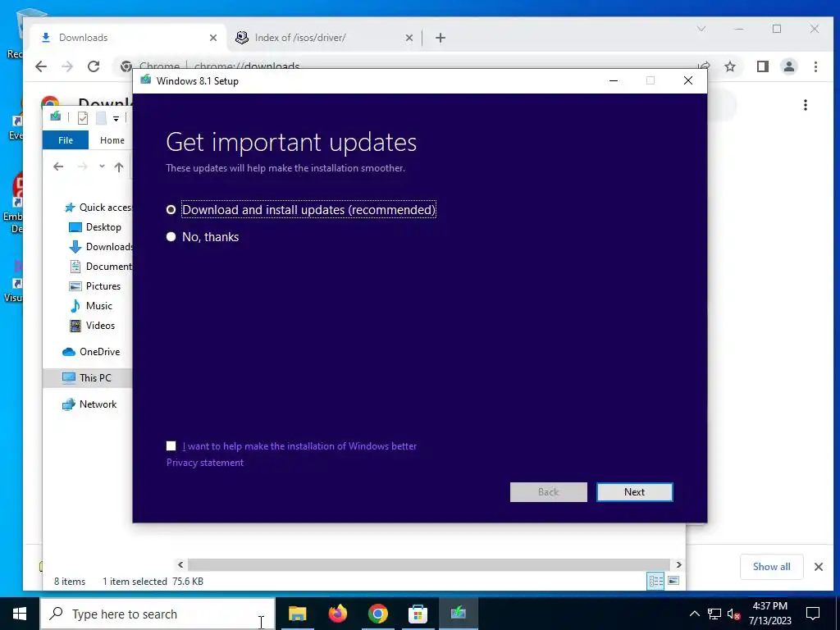Open the Chrome tab search chevron

click(x=701, y=29)
